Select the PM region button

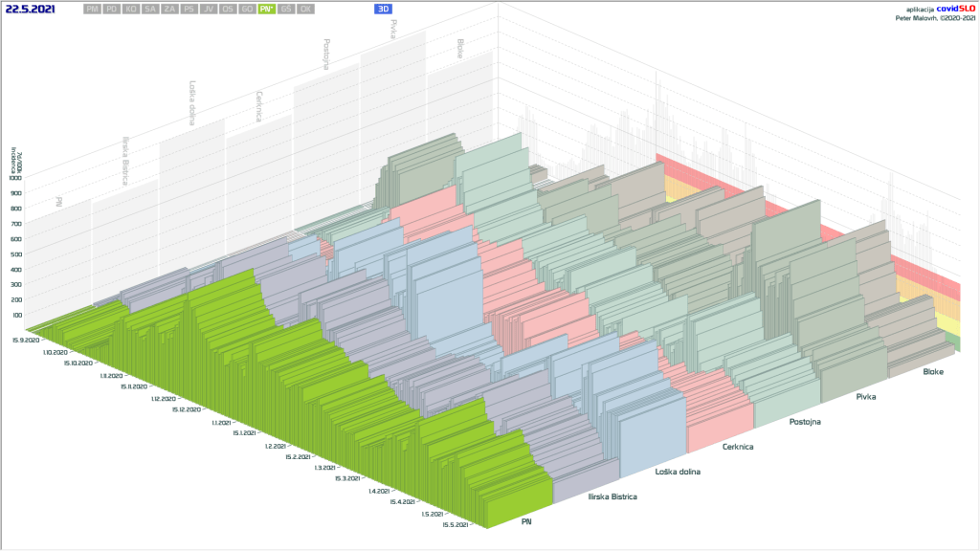92,9
